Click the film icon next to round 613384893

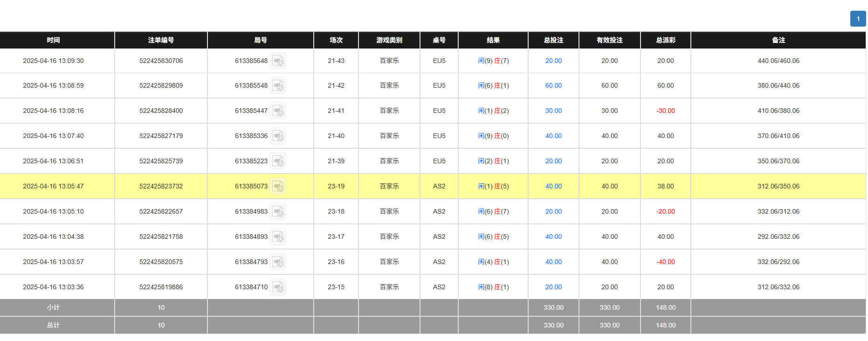(278, 237)
